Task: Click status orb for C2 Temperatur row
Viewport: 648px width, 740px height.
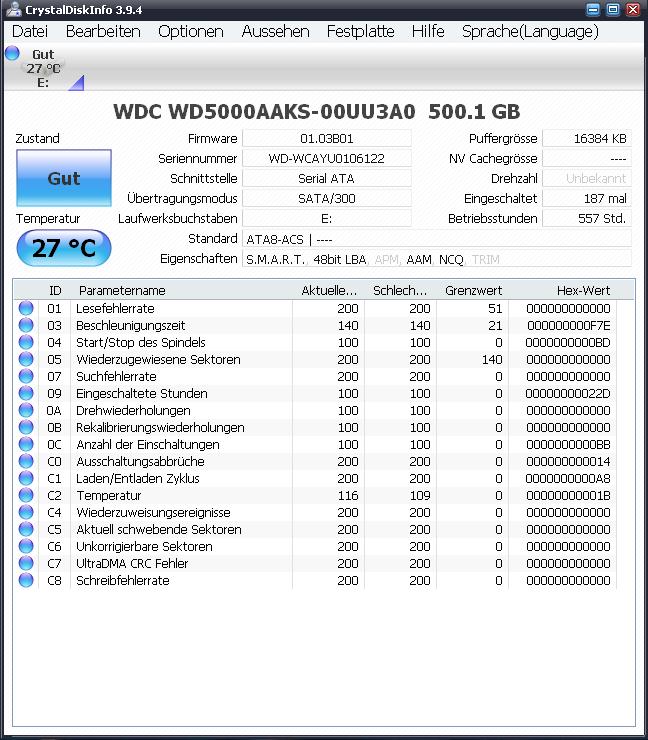Action: coord(26,495)
